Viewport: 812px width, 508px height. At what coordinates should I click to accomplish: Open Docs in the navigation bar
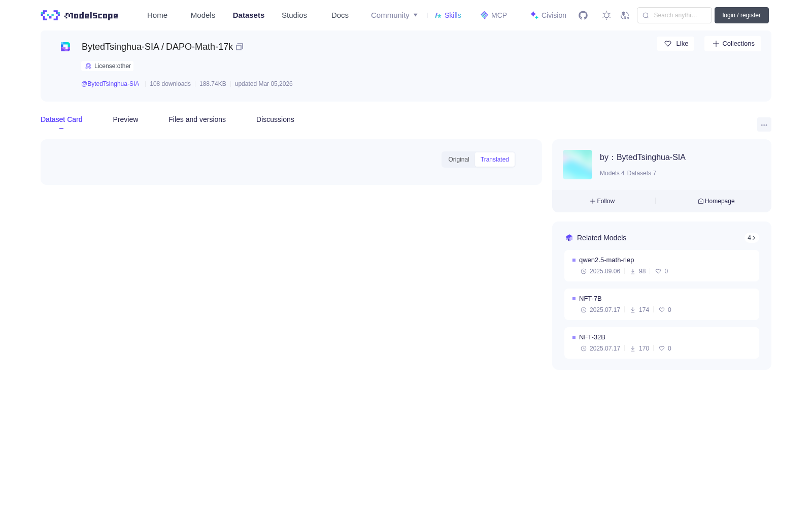pyautogui.click(x=340, y=15)
